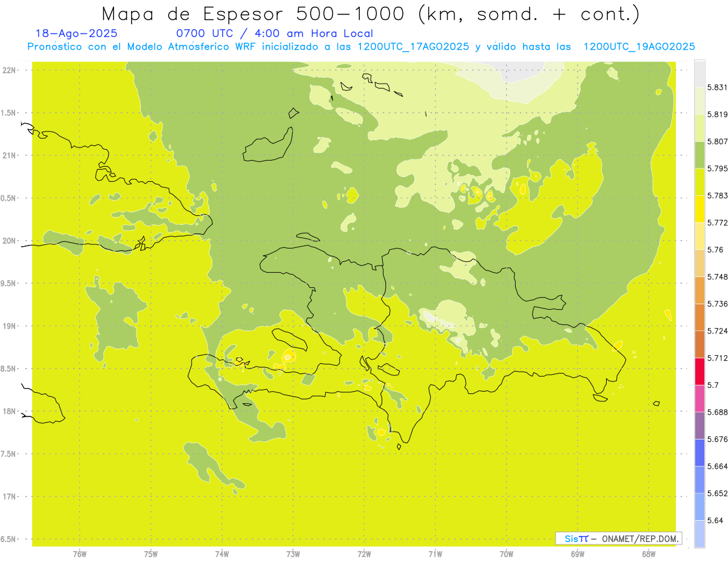Click the colorbar value '5.736'
728x562 pixels.
click(x=717, y=304)
